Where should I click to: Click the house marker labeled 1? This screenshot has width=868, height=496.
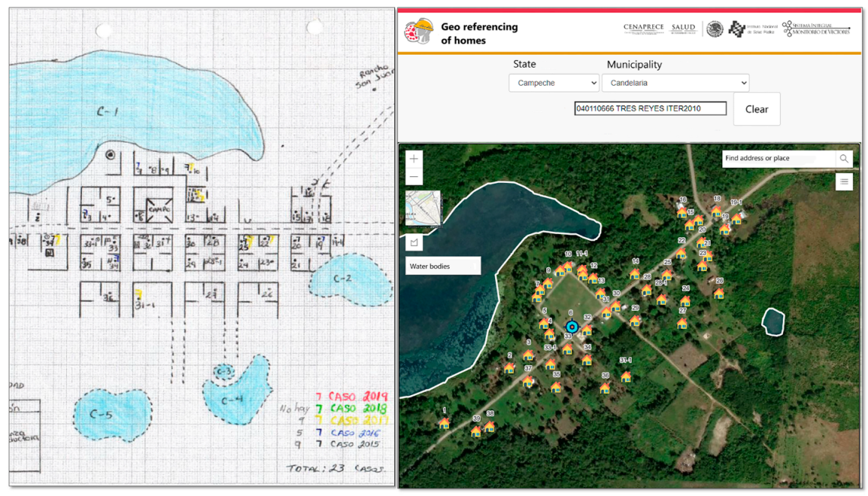tap(444, 423)
